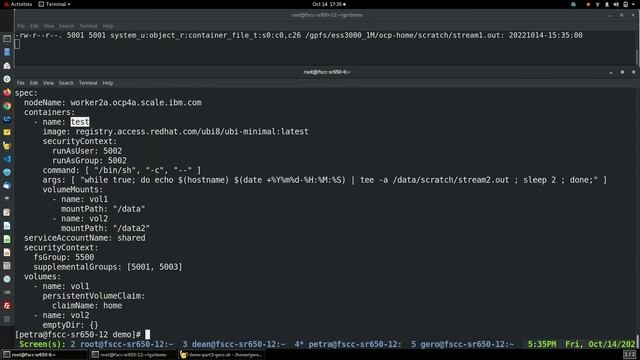Open File menu in background gs/demo terminal

coord(20,26)
